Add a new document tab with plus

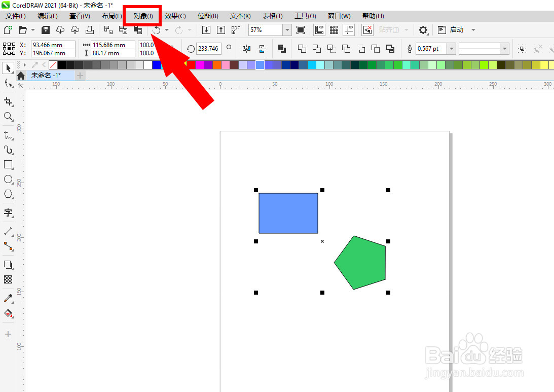click(x=80, y=75)
